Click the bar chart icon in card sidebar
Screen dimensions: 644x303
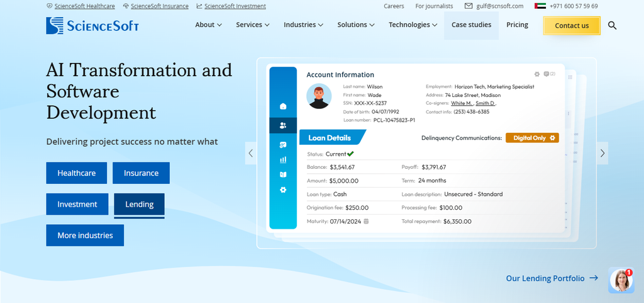pos(282,159)
